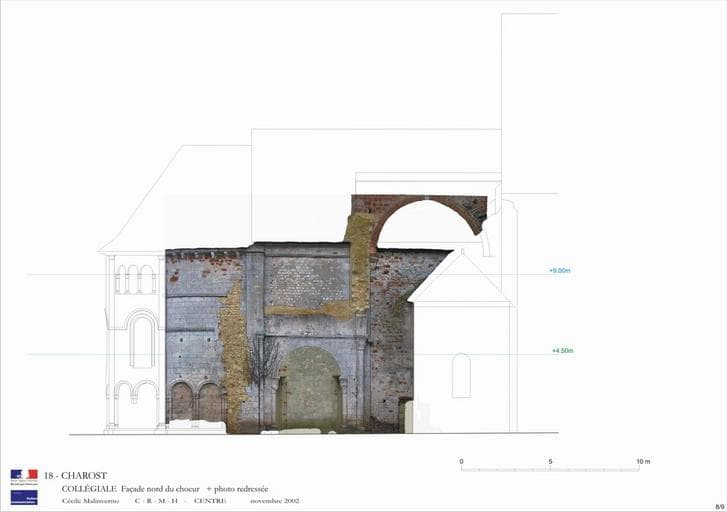Click the upper arcade windows of left tower

pos(135,279)
